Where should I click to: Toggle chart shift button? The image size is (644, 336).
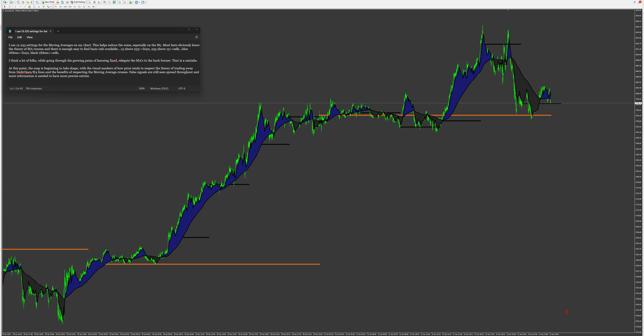click(125, 2)
